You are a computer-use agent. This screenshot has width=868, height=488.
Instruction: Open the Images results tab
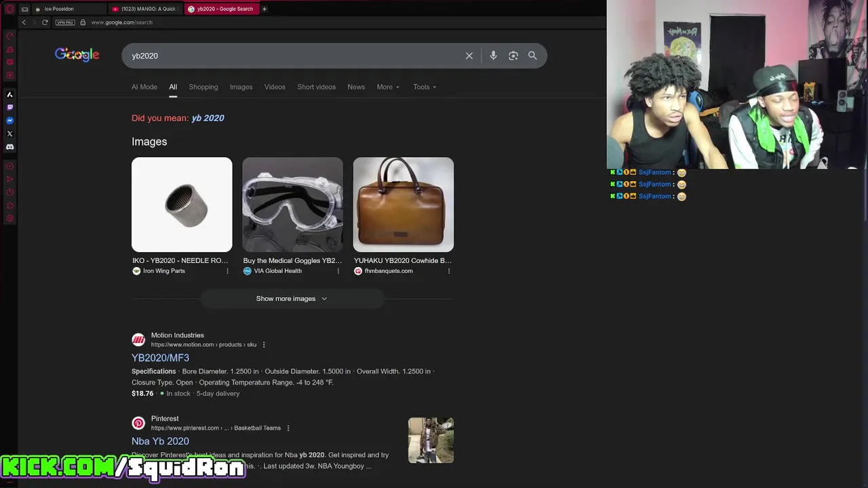[x=241, y=87]
